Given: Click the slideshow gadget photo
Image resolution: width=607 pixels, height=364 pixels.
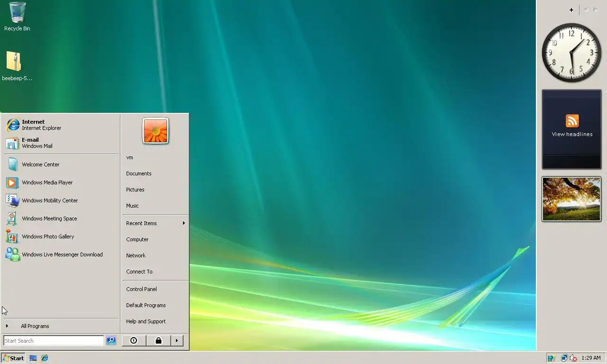Looking at the screenshot, I should click(571, 199).
